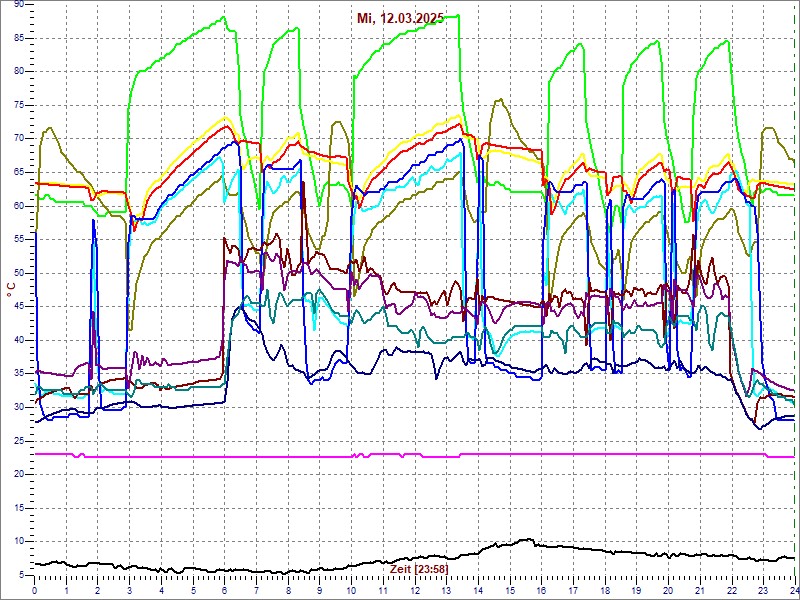Click hour 17 on the time axis

pyautogui.click(x=573, y=590)
